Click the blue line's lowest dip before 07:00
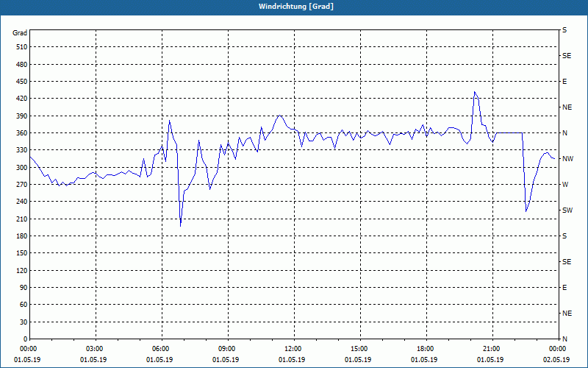This screenshot has height=368, width=588. [x=180, y=226]
